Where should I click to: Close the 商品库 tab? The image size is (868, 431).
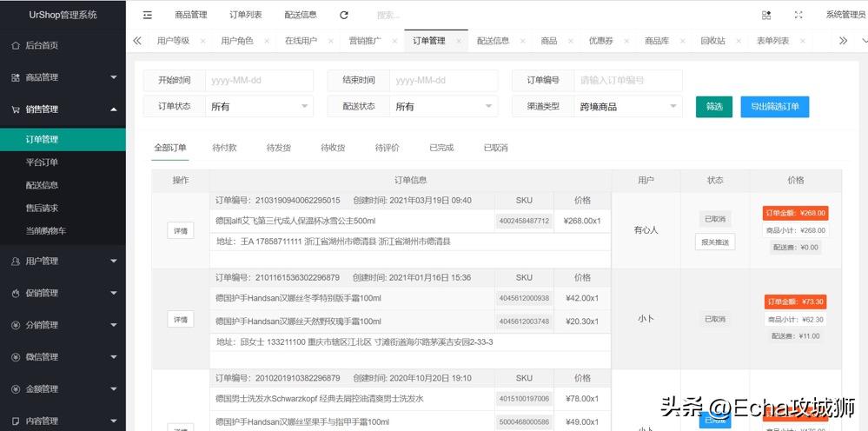click(683, 41)
